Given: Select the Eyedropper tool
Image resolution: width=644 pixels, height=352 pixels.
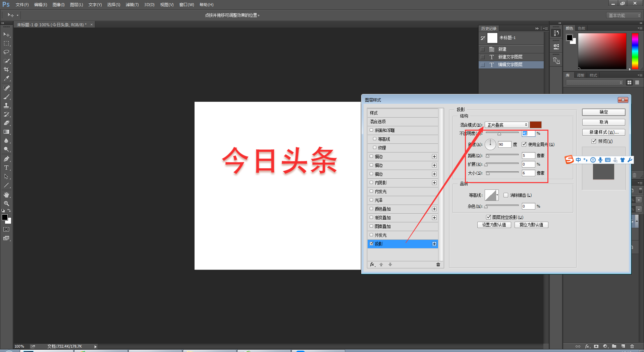Looking at the screenshot, I should click(x=6, y=78).
